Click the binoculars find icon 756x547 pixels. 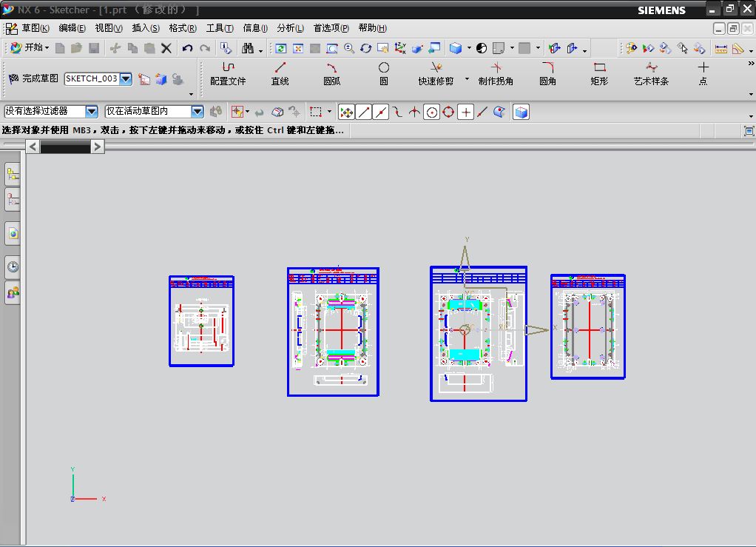point(248,48)
